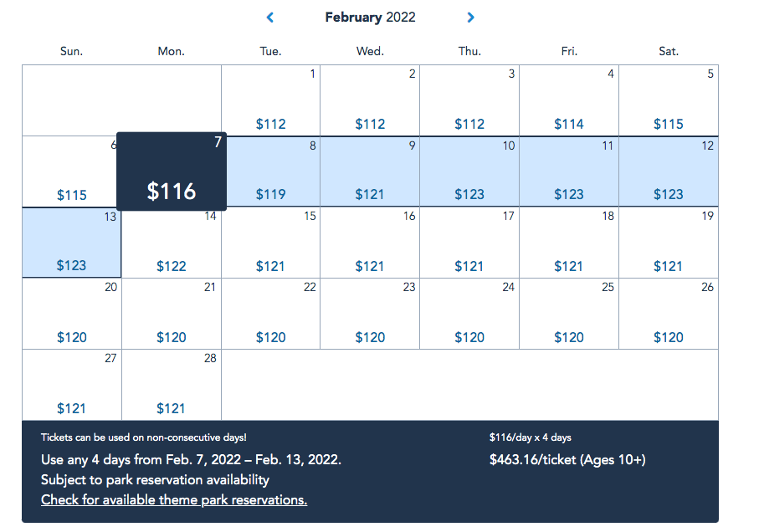Select February 9 at $121
Viewport: 759px width, 532px height.
tap(370, 171)
